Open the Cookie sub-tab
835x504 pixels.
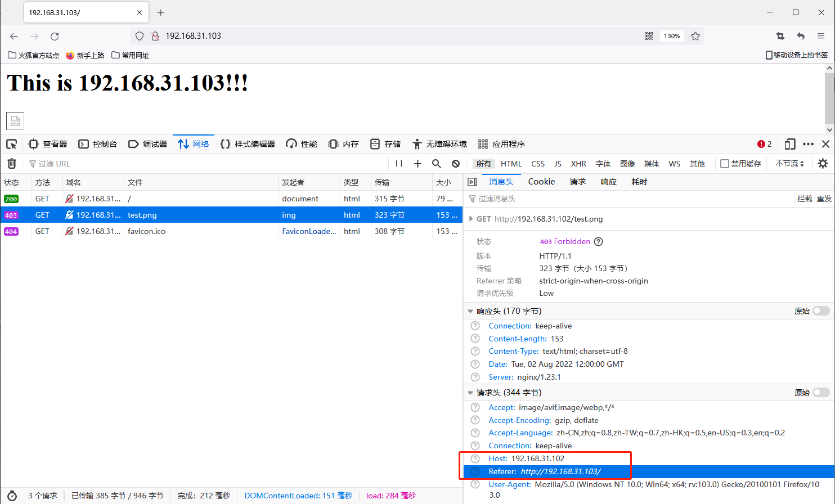point(541,181)
